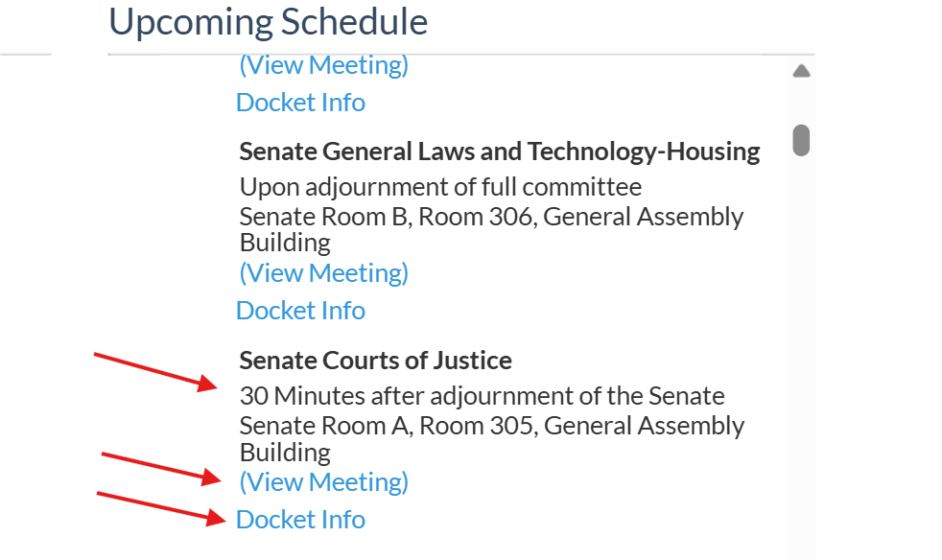
Task: Click the schedule list scrollbar thumb
Action: click(802, 140)
